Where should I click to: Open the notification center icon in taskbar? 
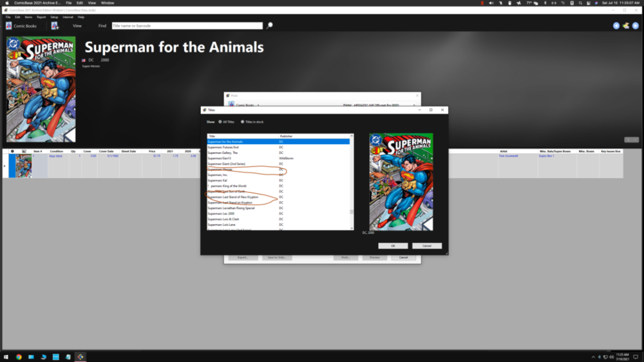pyautogui.click(x=636, y=357)
